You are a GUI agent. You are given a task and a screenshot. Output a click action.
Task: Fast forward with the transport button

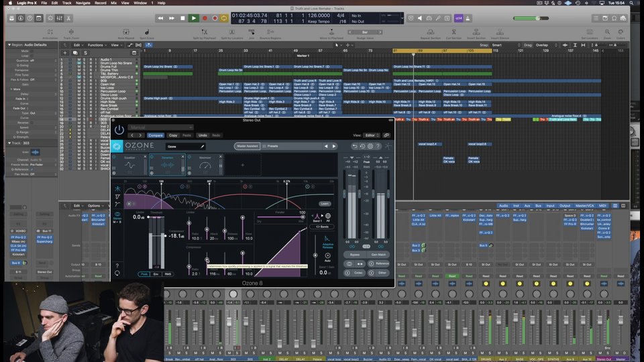click(x=172, y=18)
